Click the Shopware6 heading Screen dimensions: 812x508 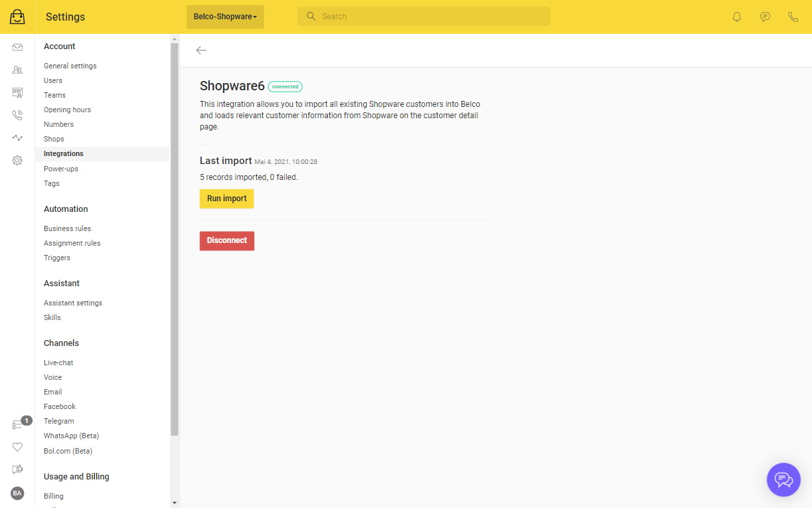232,86
